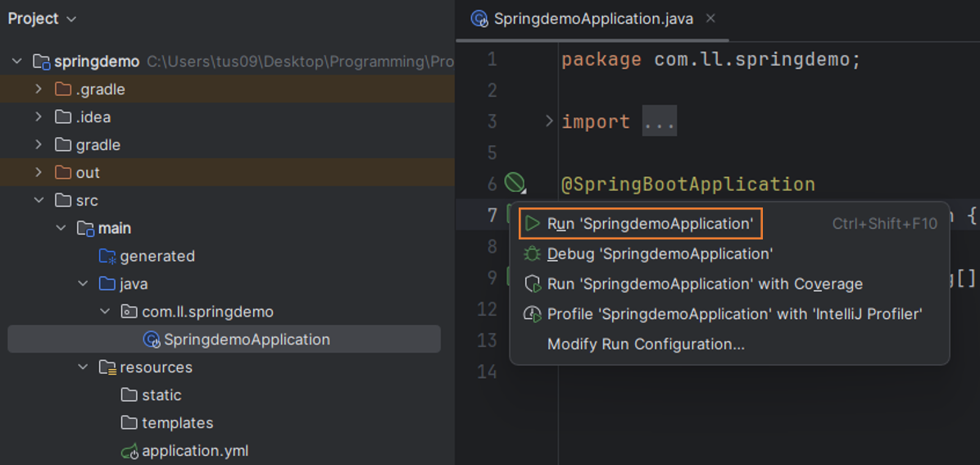Screen dimensions: 980x465
Task: Click the application.yml Spring config file icon
Action: coord(129,451)
